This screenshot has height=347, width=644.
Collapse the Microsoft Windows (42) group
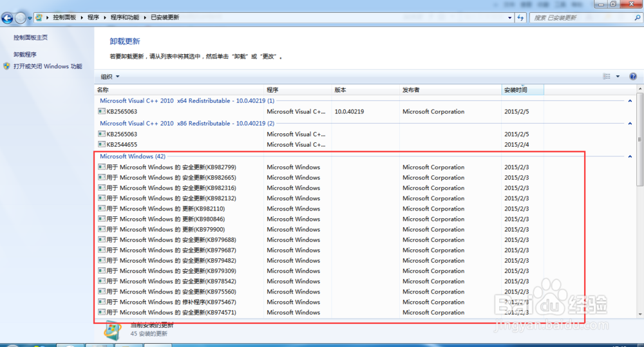pyautogui.click(x=630, y=156)
